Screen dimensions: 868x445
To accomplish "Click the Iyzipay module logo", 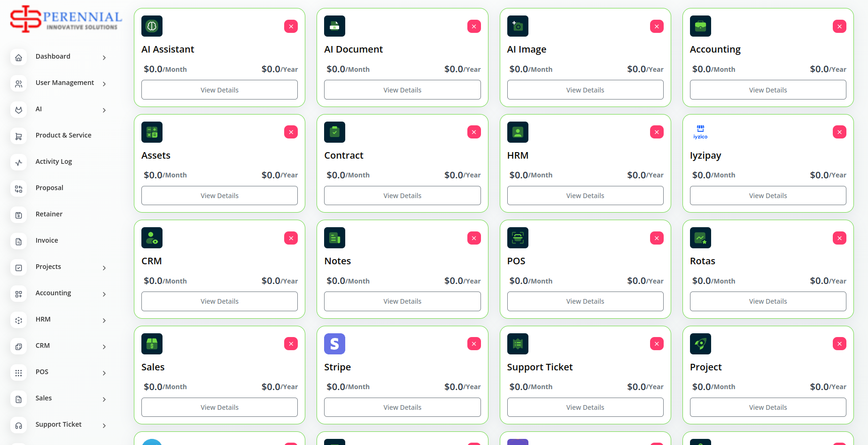I will tap(700, 132).
